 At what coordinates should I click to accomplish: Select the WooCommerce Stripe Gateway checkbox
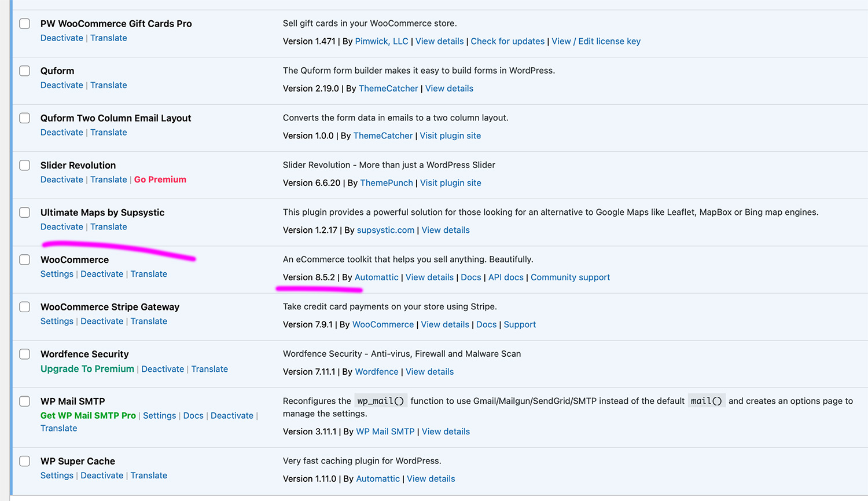tap(25, 307)
